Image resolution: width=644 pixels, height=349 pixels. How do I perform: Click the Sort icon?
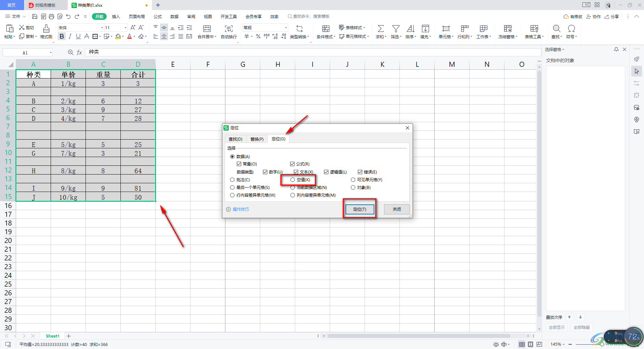[x=411, y=29]
